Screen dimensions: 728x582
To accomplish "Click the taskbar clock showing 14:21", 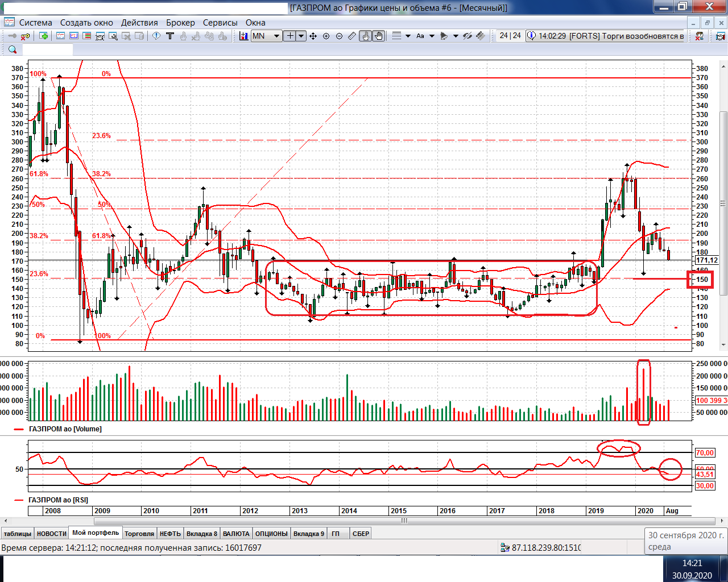I will [692, 563].
